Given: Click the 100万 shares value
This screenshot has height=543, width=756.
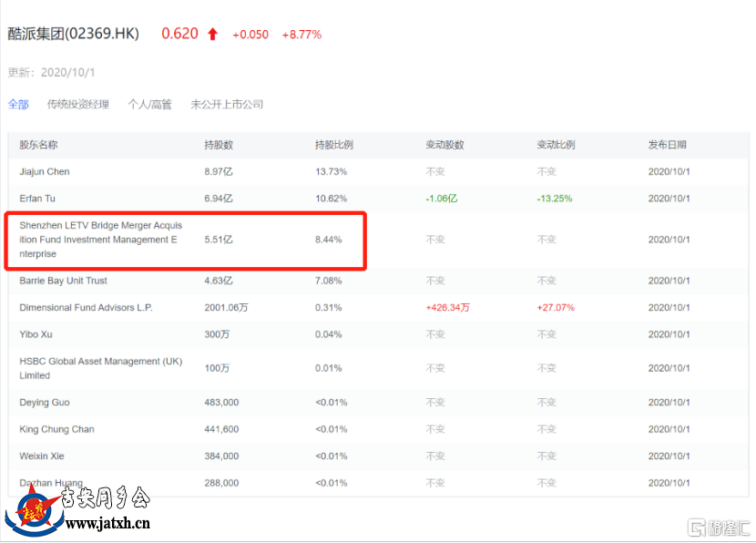Looking at the screenshot, I should (217, 368).
